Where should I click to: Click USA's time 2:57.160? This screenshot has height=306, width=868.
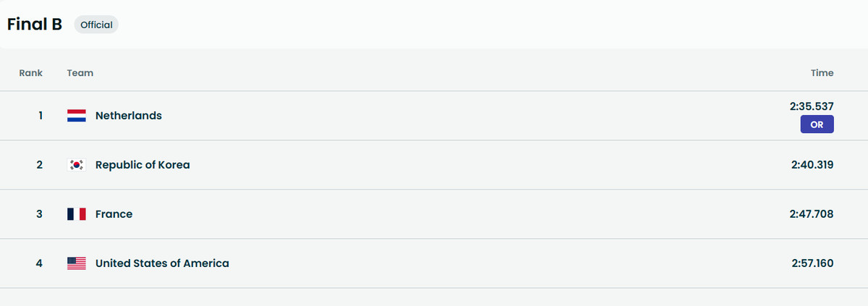coord(812,263)
